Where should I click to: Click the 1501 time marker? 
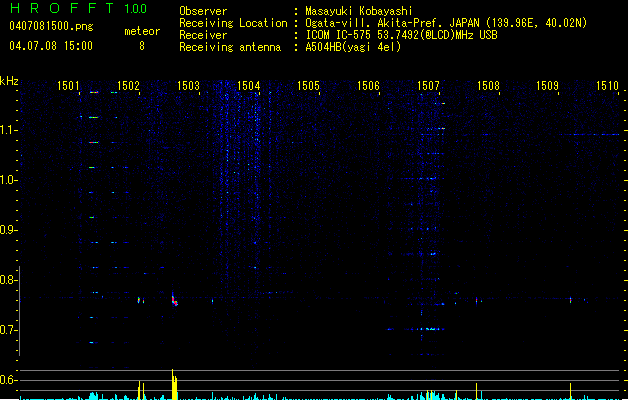tap(68, 86)
